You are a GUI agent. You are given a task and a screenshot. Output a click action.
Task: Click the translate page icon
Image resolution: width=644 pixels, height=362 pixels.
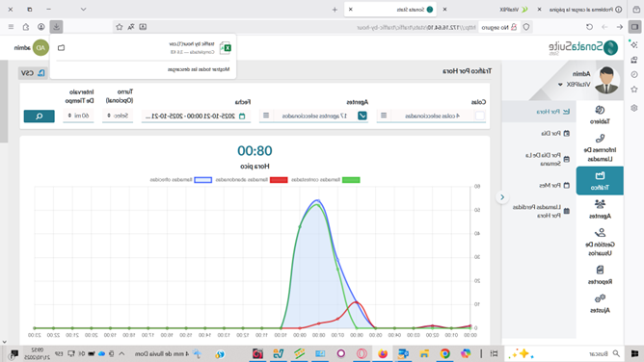[x=131, y=27]
